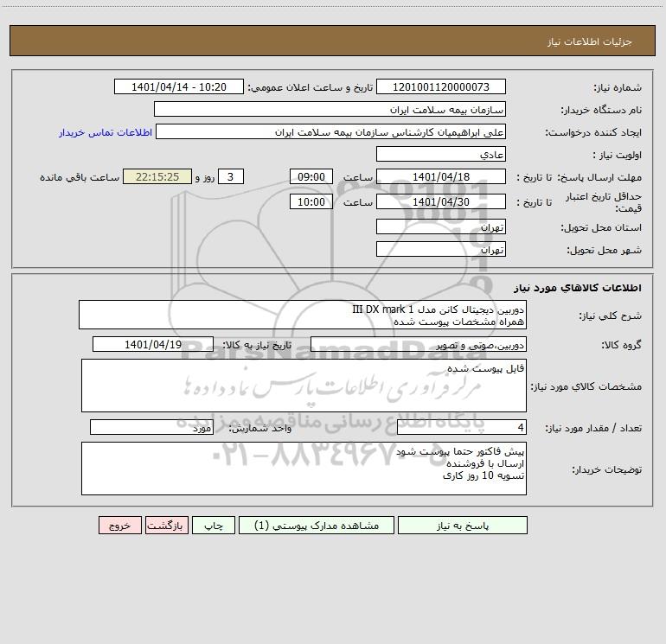Open مشاهده مدارک پیوستی (1) button
Image resolution: width=666 pixels, height=644 pixels.
pyautogui.click(x=317, y=525)
